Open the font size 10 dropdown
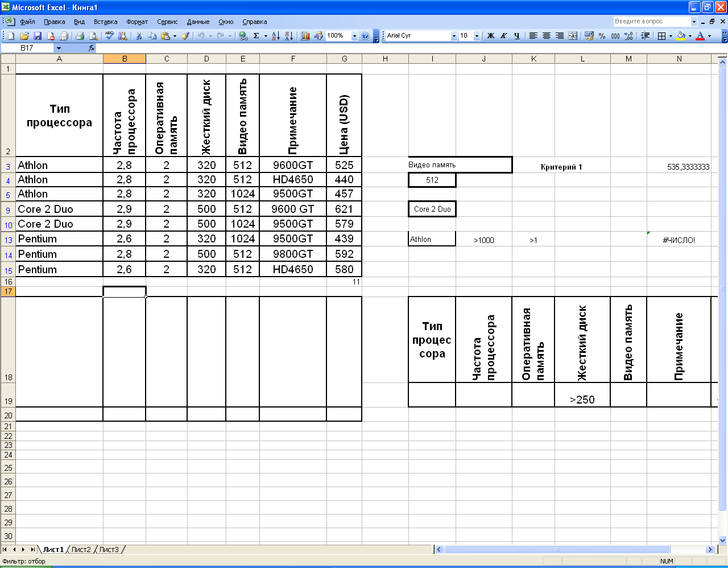 (x=477, y=36)
